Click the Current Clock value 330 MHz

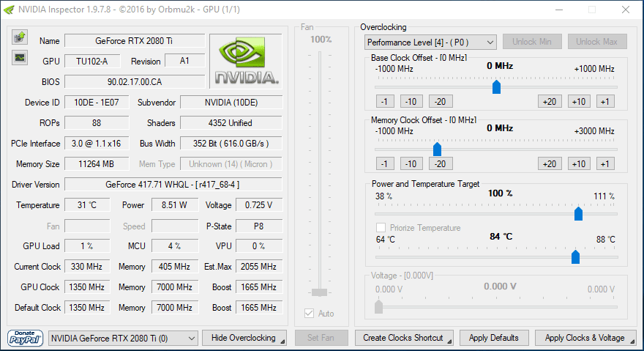(x=87, y=267)
